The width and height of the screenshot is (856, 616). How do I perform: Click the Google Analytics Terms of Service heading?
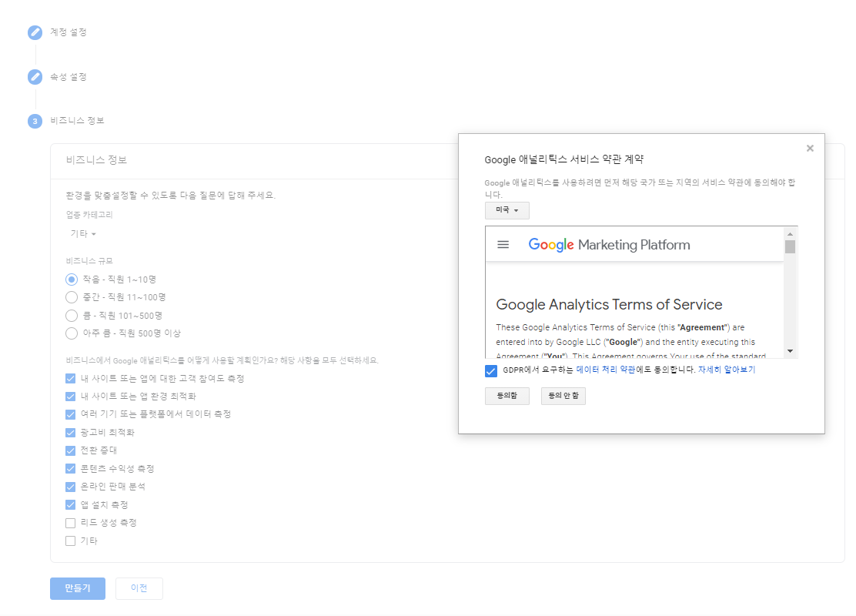coord(609,304)
